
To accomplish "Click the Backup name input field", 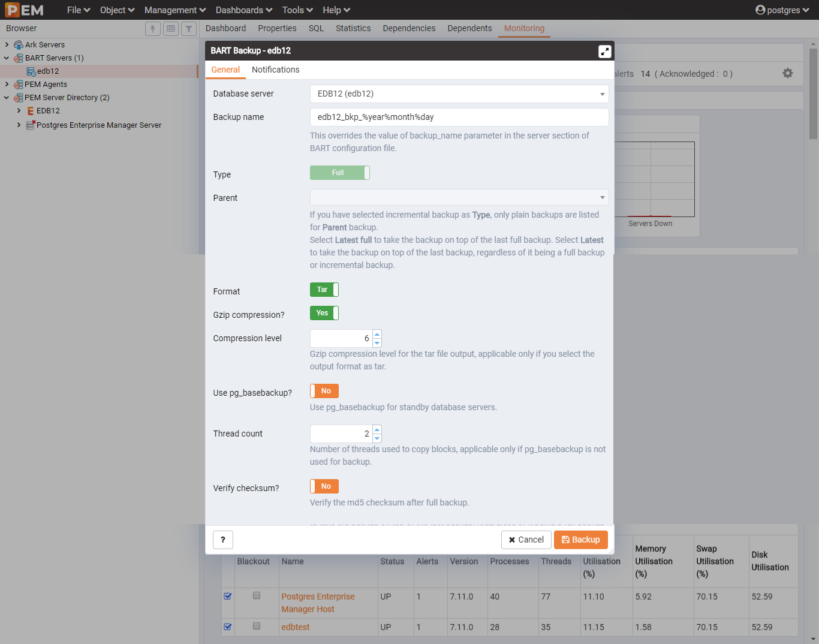I will point(459,117).
